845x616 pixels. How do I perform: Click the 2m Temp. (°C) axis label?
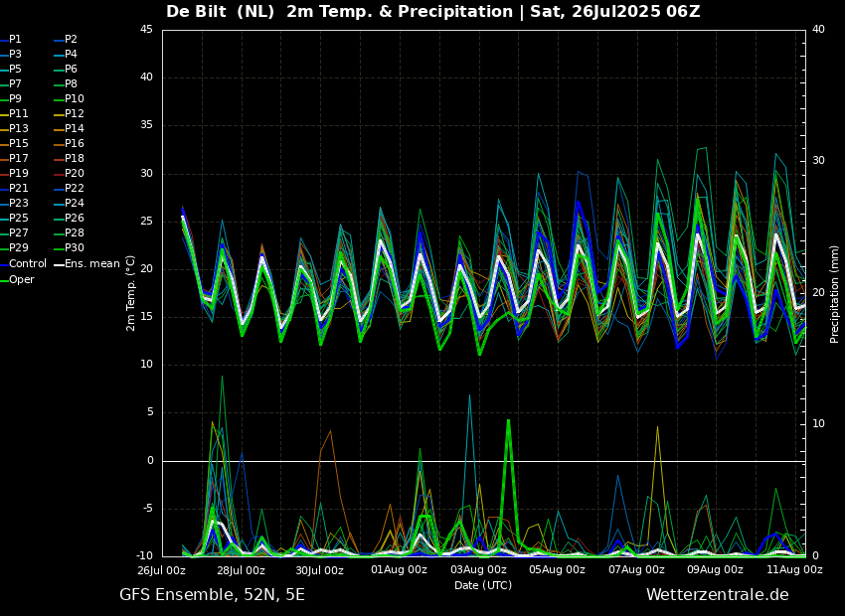pyautogui.click(x=130, y=293)
